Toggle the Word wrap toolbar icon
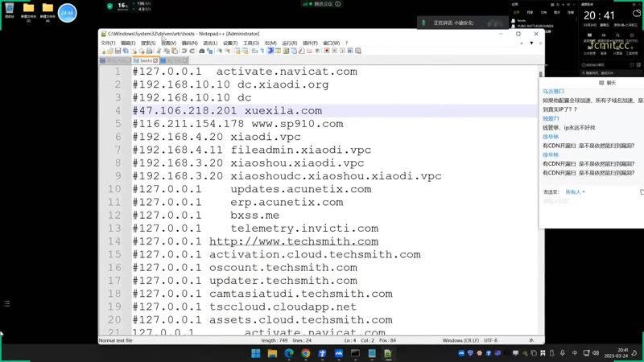Image resolution: width=644 pixels, height=362 pixels. [x=254, y=51]
